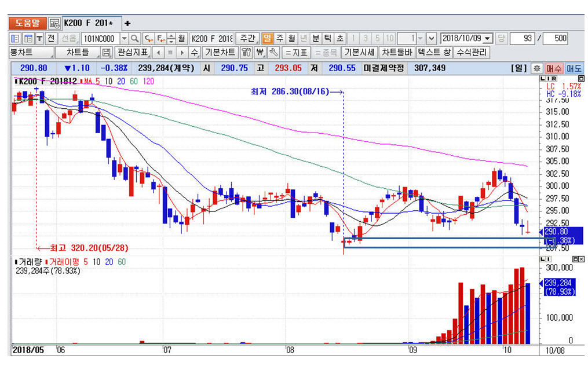Add a new tab with plus icon
The image size is (588, 381).
127,23
